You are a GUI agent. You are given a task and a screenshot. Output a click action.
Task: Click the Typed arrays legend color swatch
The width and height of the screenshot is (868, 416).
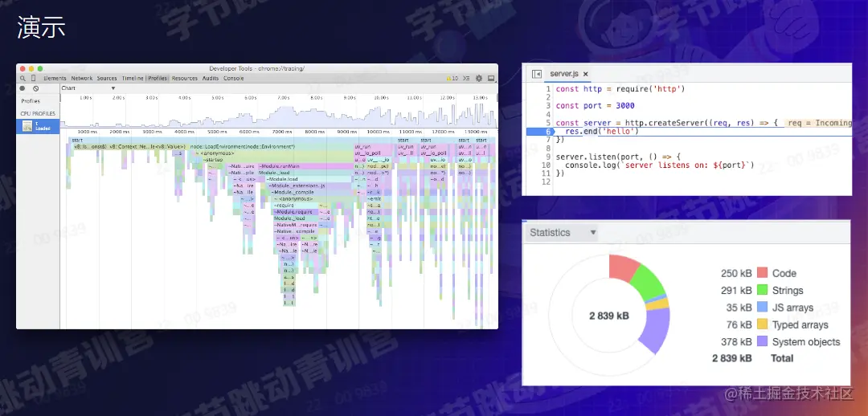(x=762, y=324)
